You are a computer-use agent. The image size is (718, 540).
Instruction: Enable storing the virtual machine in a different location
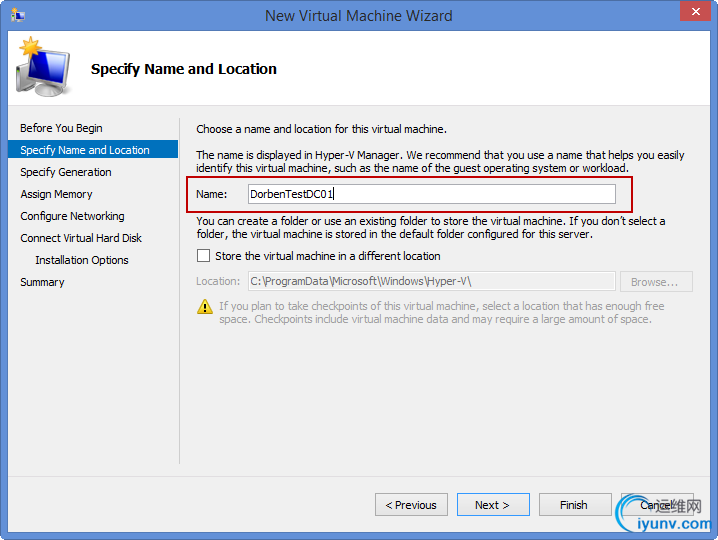pyautogui.click(x=203, y=256)
